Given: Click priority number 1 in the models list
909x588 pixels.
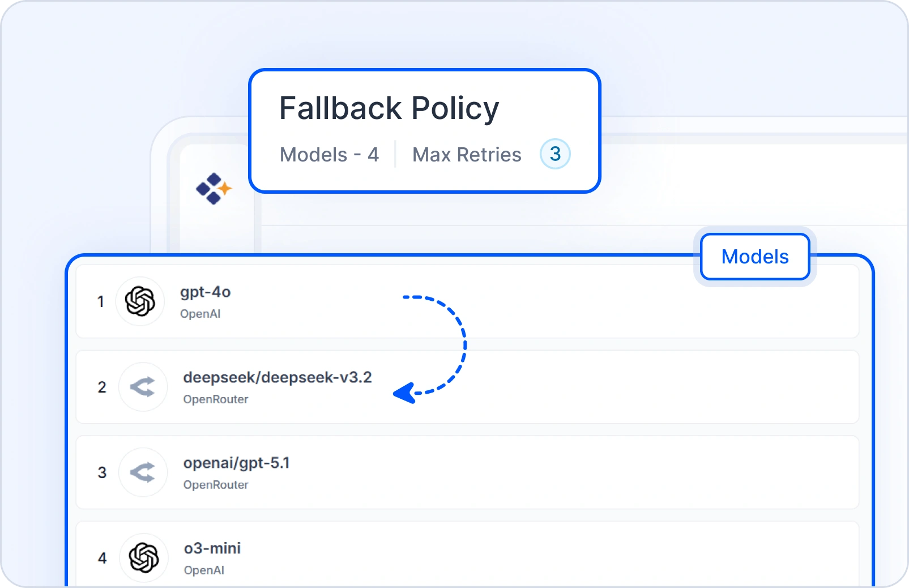Looking at the screenshot, I should pos(101,301).
